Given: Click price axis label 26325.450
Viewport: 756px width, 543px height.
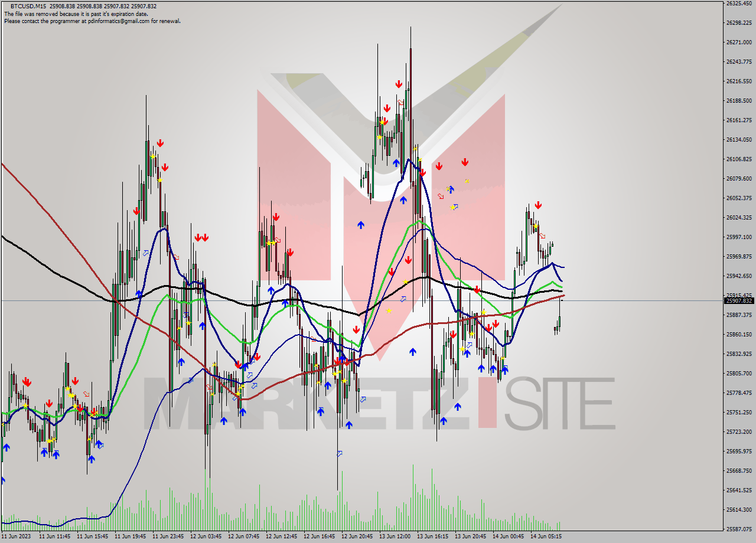Looking at the screenshot, I should [739, 4].
